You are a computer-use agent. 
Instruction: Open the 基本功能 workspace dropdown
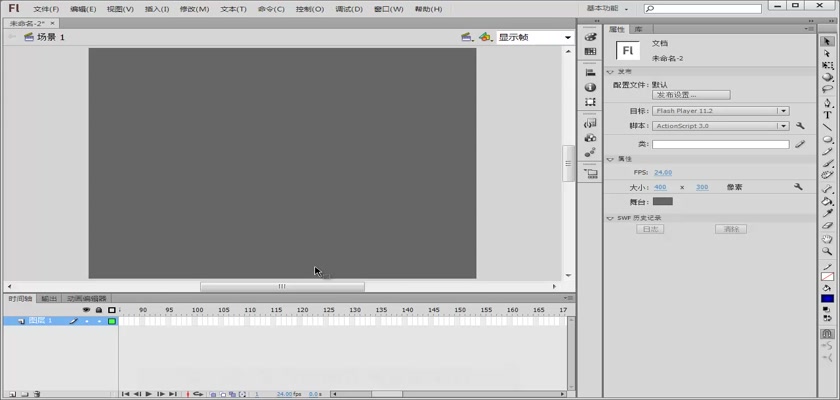point(608,9)
